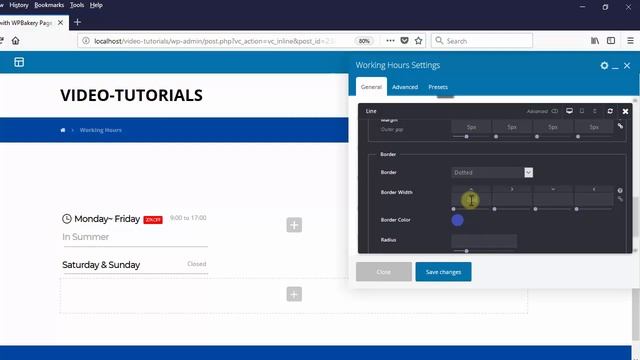Click the VIDEO-TUTORIALS site title
Screen dimensions: 640x360
point(131,96)
